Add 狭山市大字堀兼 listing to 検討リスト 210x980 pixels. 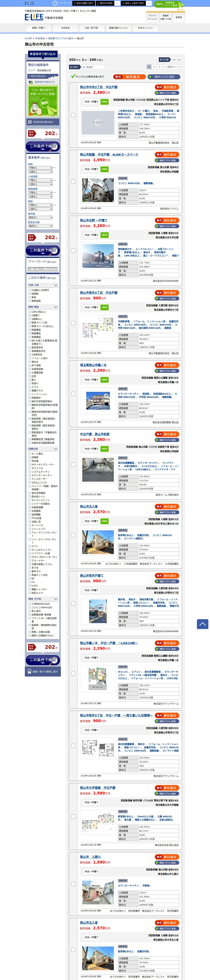167,794
